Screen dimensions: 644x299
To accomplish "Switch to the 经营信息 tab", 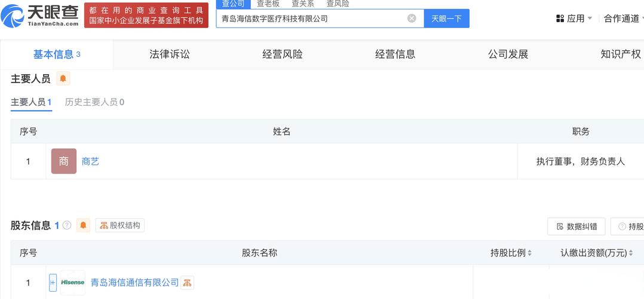I will (x=395, y=54).
